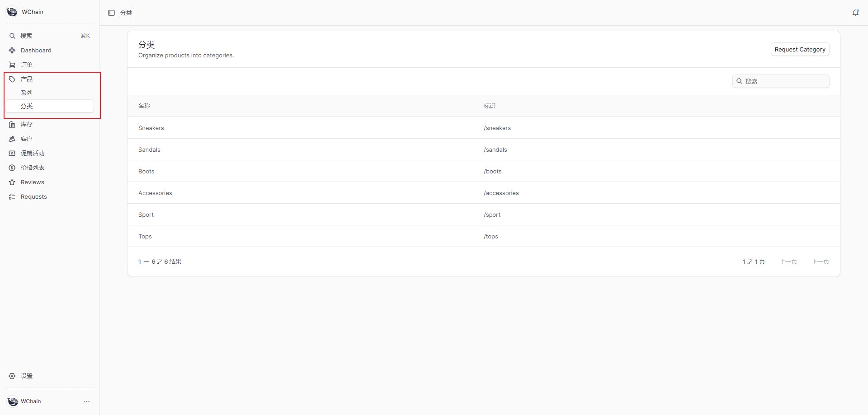Screen dimensions: 868x415
Task: Collapse the 产品 menu section
Action: click(27, 79)
